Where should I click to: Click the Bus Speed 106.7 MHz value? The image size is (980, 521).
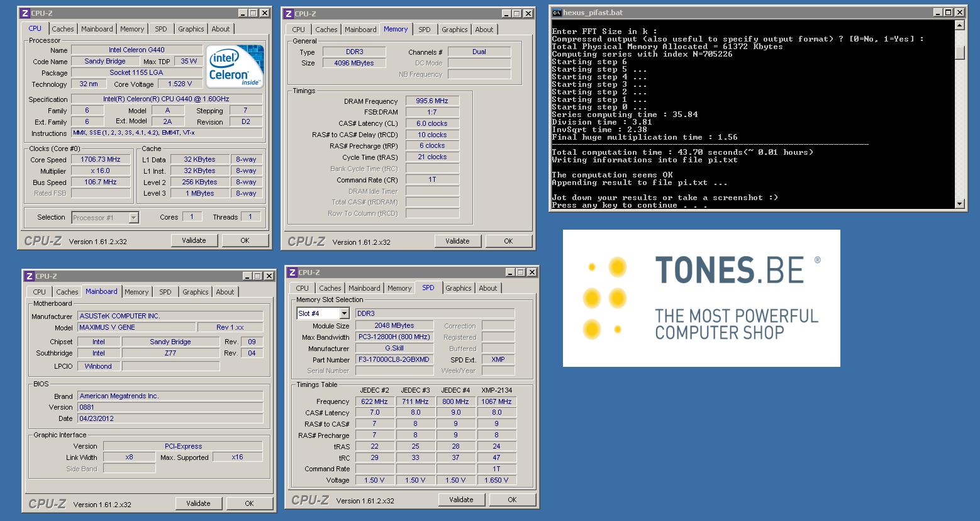point(101,182)
